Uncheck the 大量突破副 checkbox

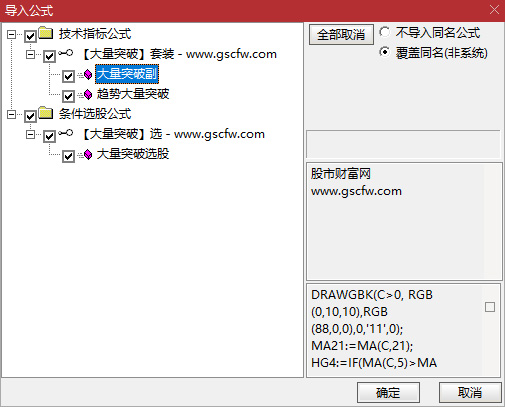(x=68, y=76)
